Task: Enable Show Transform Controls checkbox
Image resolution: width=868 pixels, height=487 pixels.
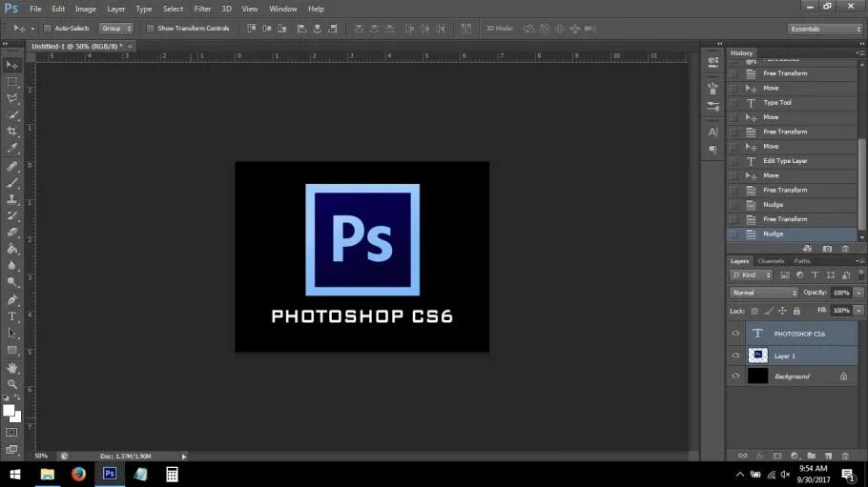Action: click(x=150, y=29)
